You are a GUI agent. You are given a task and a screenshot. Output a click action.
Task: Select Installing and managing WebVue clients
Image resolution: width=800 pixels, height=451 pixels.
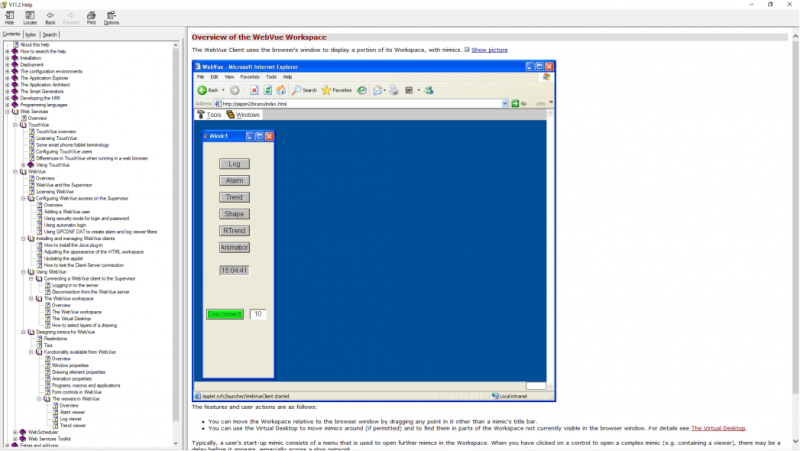tap(76, 238)
